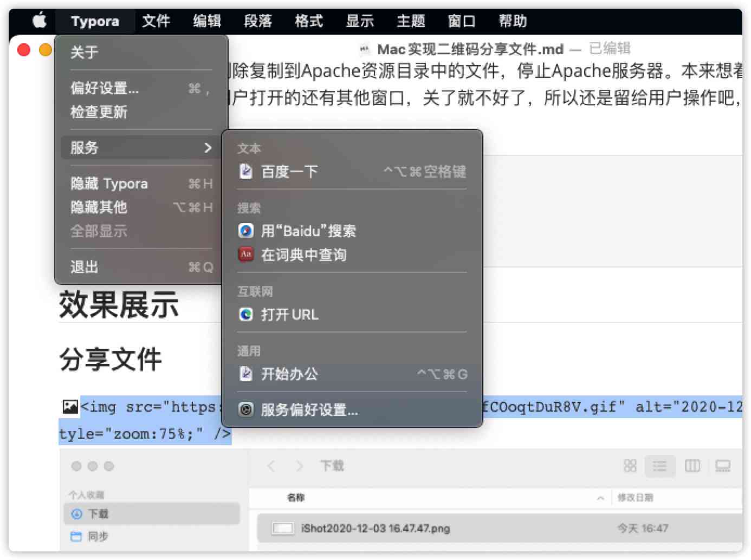
Task: Click the 开始办公 service icon
Action: click(246, 374)
